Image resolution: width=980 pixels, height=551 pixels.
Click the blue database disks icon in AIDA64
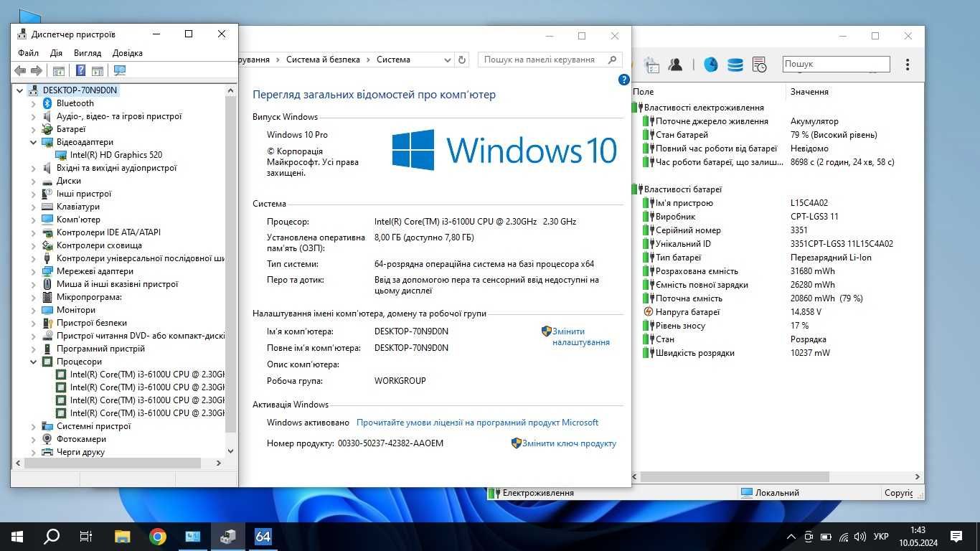point(735,65)
